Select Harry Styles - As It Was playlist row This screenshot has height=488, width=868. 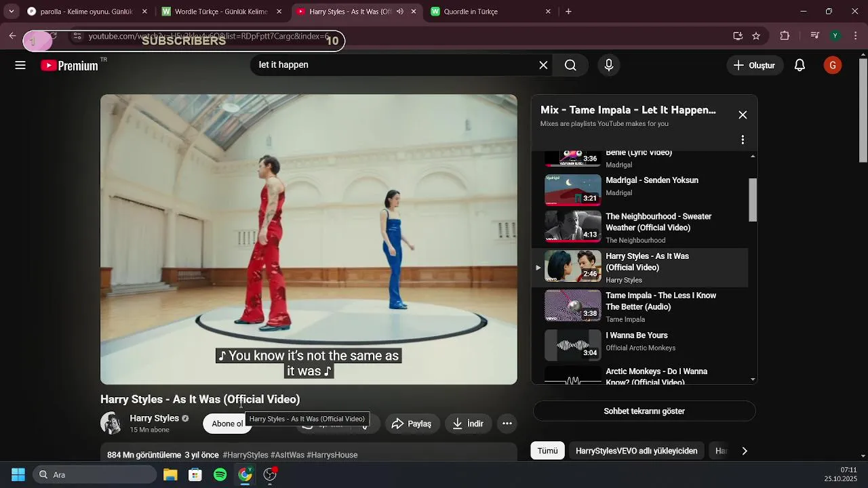click(640, 268)
